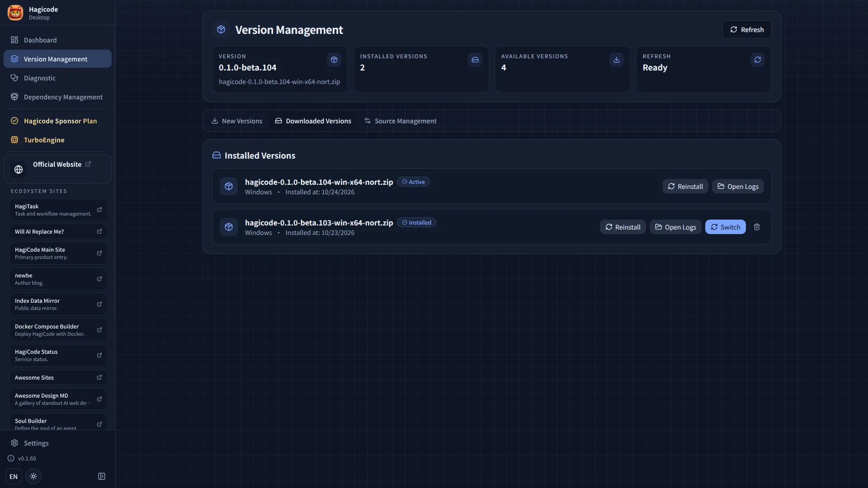
Task: Click the download icon in Available Versions card
Action: click(617, 60)
